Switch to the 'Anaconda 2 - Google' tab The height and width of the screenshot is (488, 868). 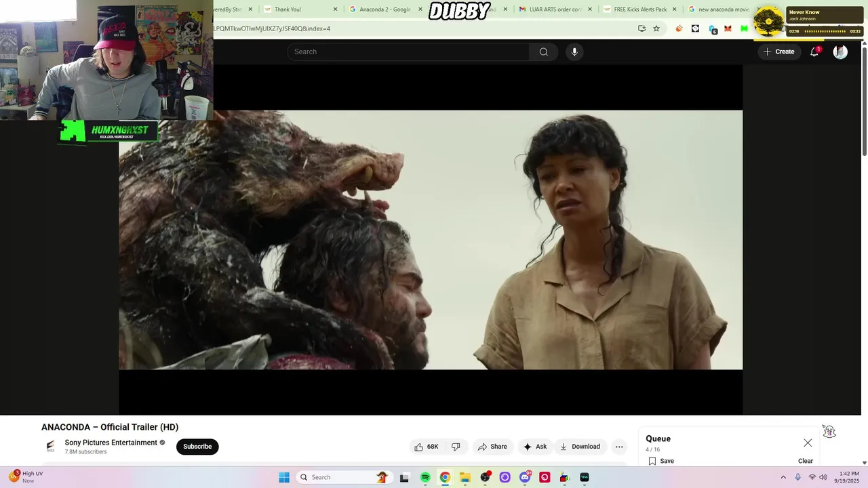[384, 9]
